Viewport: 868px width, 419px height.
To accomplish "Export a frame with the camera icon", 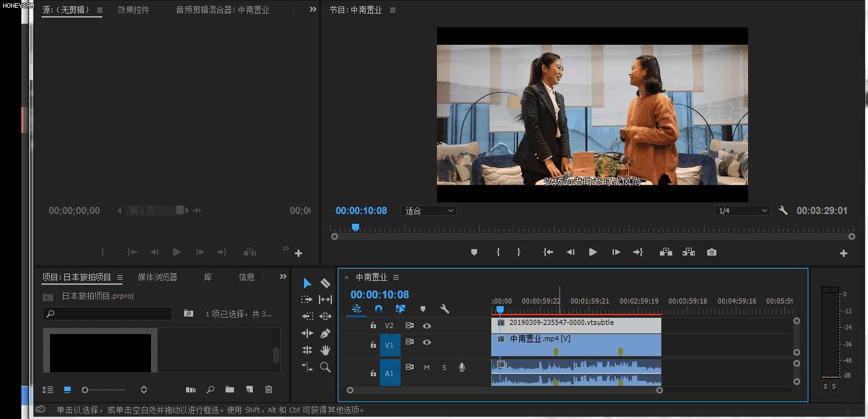I will (711, 252).
